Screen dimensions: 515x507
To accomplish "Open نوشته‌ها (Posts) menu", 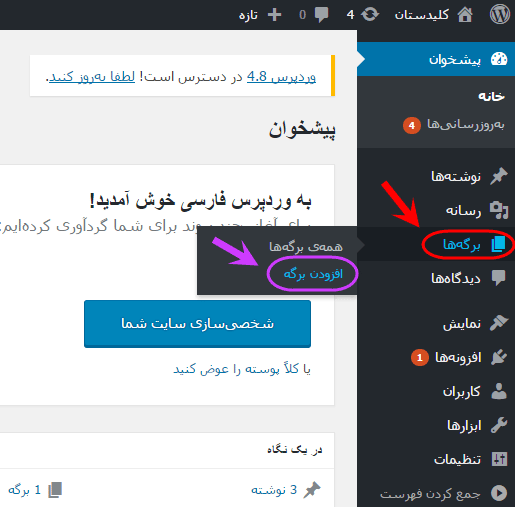I will point(456,176).
